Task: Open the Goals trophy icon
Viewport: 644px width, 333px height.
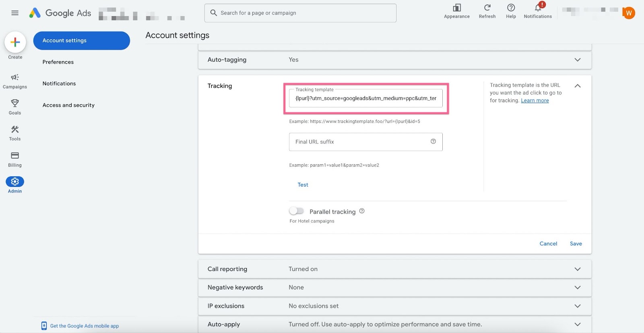Action: coord(15,106)
